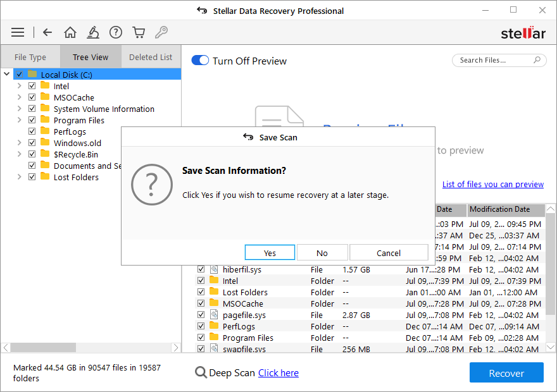557x392 pixels.
Task: Click the Local Disk (C:) drive icon
Action: pos(32,74)
